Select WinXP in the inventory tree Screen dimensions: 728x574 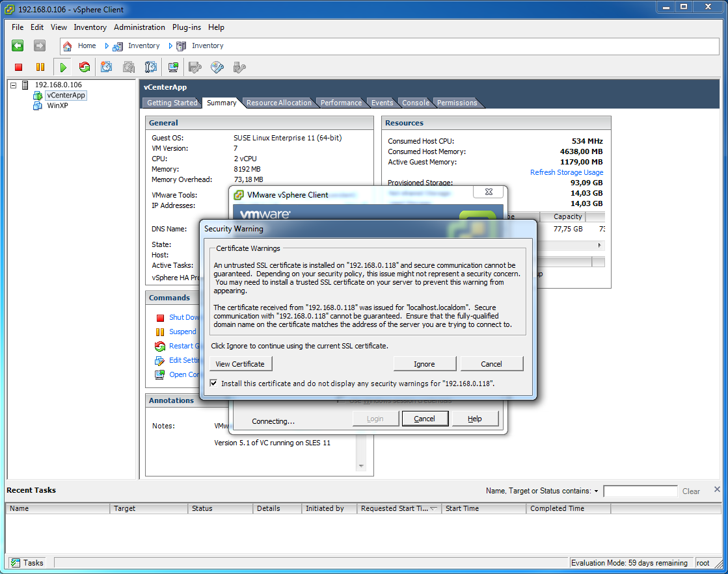coord(57,106)
